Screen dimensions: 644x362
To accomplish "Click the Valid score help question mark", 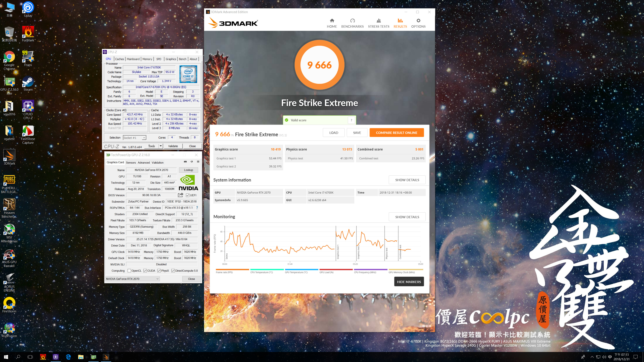I will 351,120.
